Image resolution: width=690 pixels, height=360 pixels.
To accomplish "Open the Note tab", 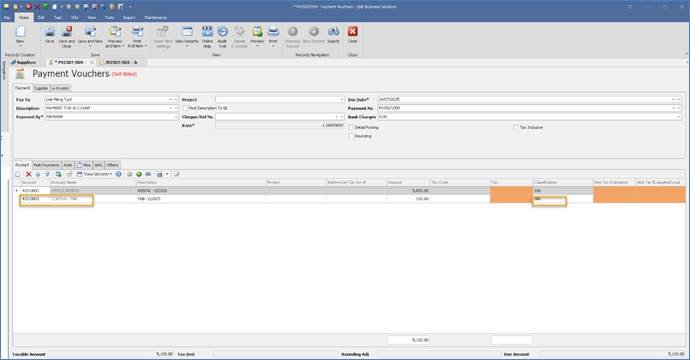I will point(68,165).
